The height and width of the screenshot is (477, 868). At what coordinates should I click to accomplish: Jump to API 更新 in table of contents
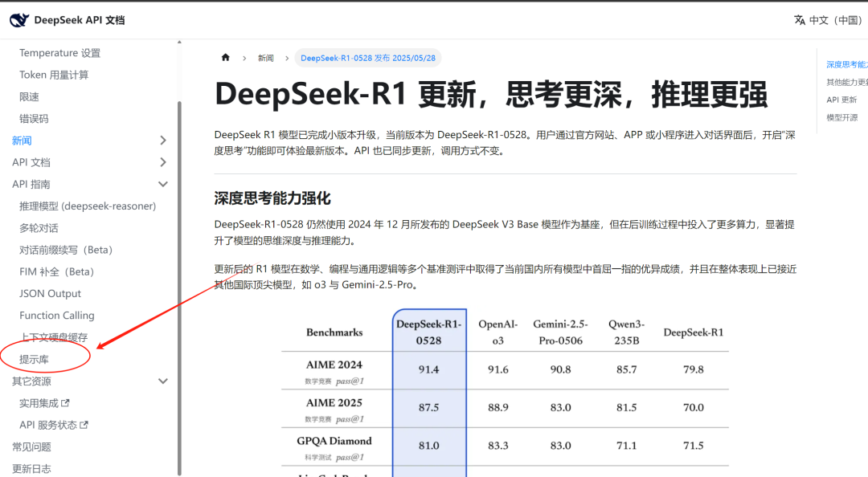(x=841, y=100)
